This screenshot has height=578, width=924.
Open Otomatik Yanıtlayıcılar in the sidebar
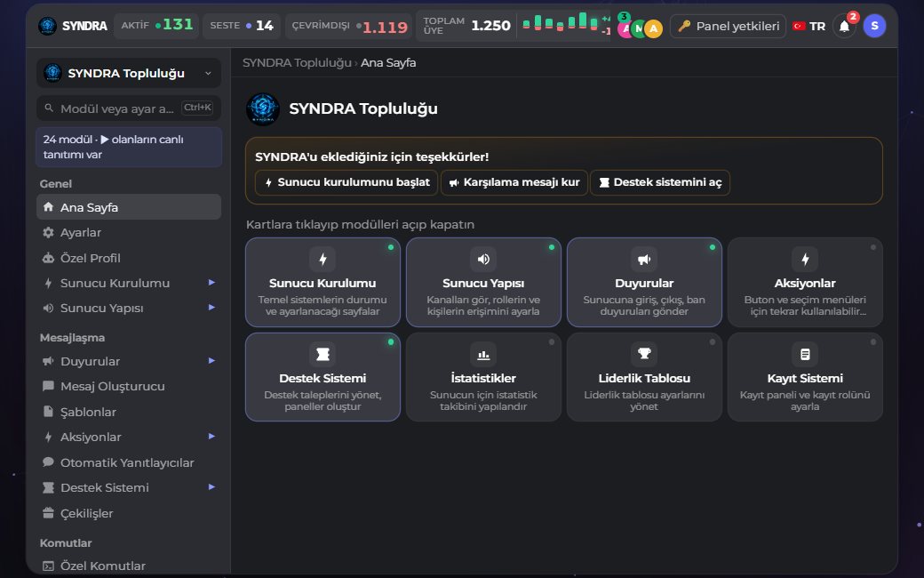[x=129, y=462]
